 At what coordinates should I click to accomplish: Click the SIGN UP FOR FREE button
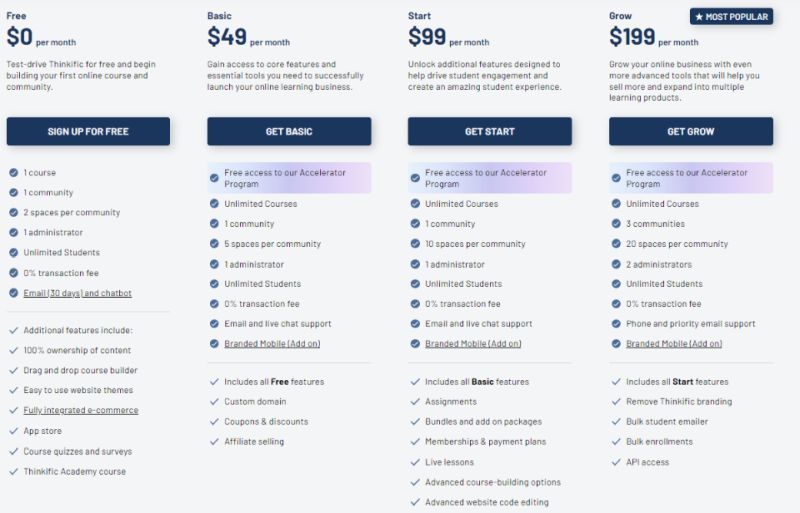(x=88, y=131)
